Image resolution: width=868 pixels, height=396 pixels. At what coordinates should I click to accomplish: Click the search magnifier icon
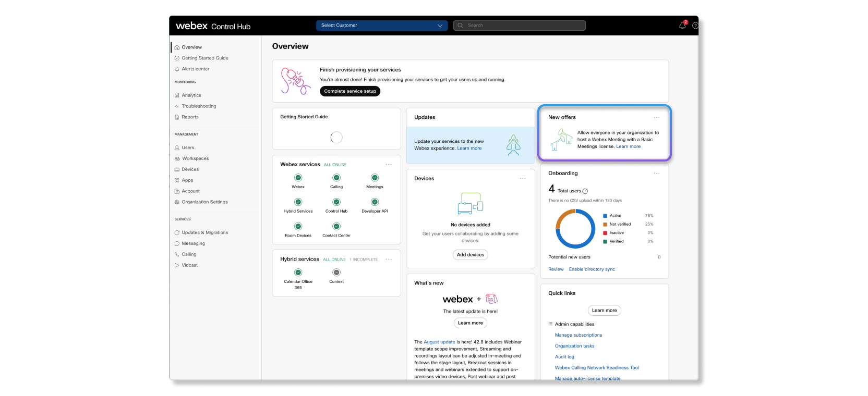tap(460, 26)
